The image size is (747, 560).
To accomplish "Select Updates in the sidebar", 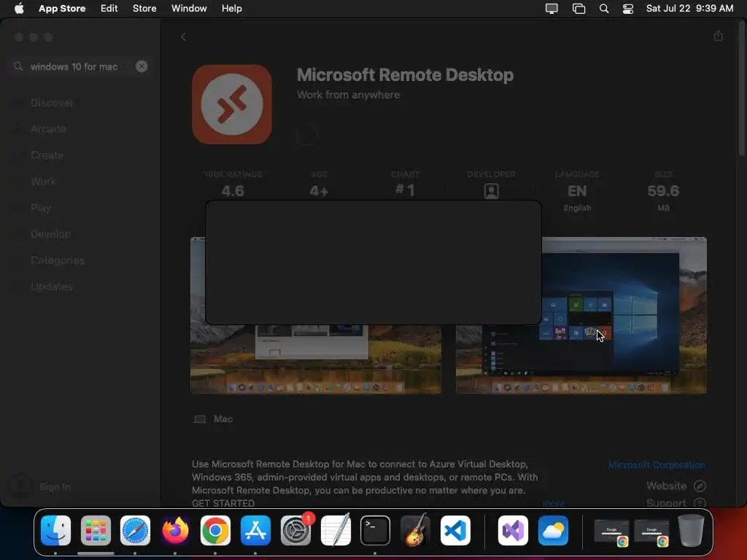I will point(52,286).
